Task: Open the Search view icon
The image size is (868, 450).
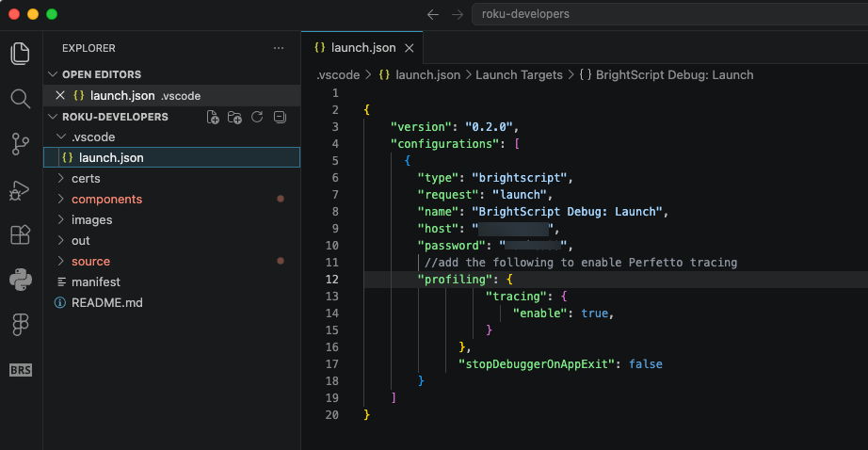Action: pyautogui.click(x=20, y=99)
